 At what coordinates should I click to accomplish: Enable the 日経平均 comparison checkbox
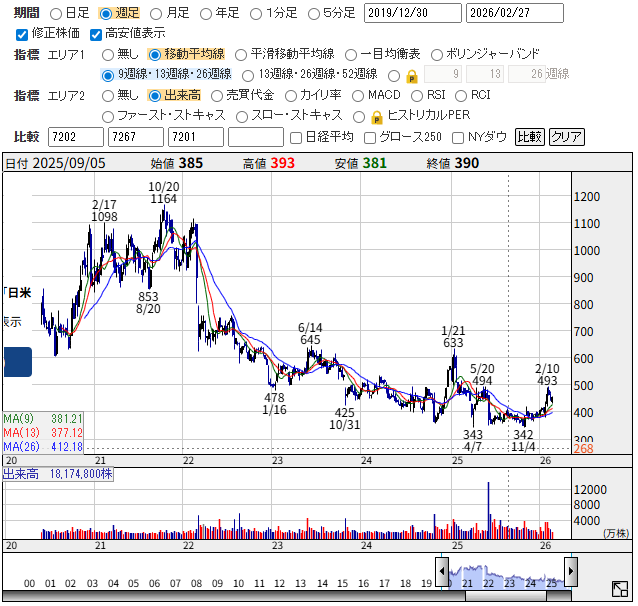pos(295,137)
